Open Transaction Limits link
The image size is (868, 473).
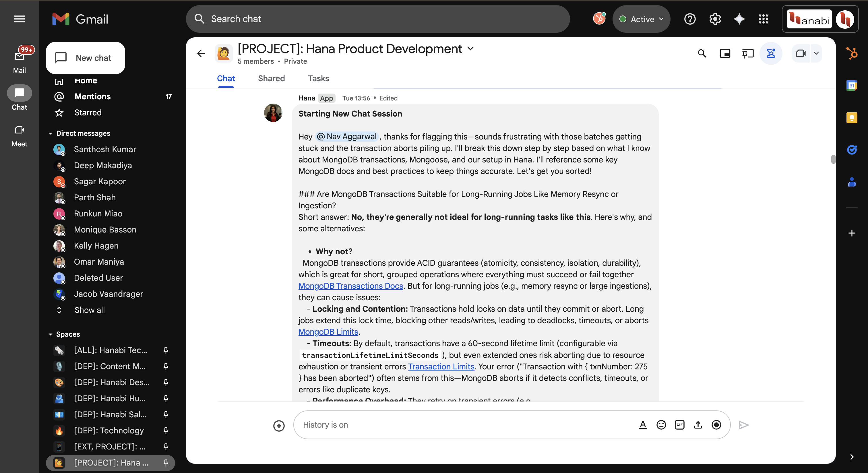(441, 367)
